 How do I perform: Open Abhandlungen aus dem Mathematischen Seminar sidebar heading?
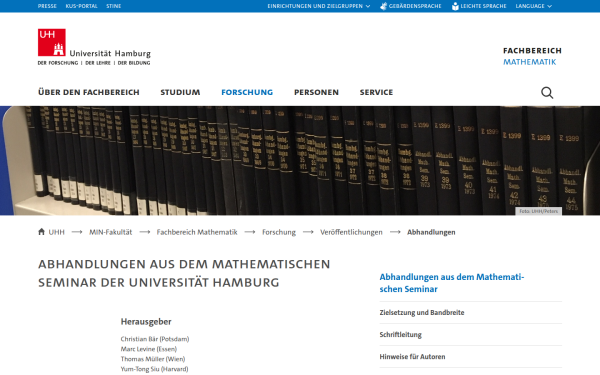point(452,283)
